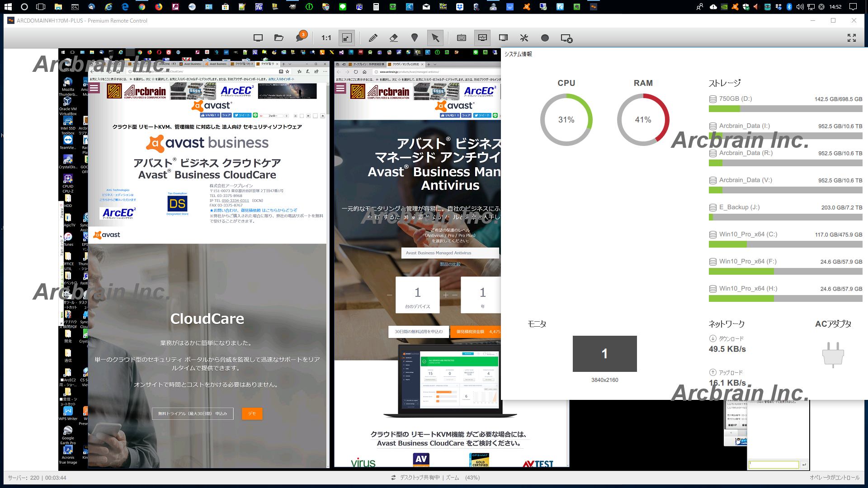This screenshot has width=868, height=488.
Task: Click the オペレータがコントロール status text
Action: (x=835, y=478)
